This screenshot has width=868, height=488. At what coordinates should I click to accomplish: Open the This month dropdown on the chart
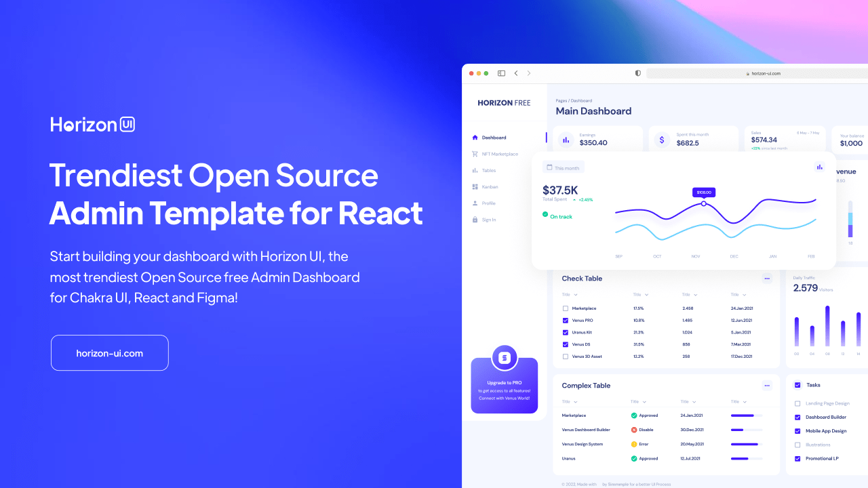[563, 167]
